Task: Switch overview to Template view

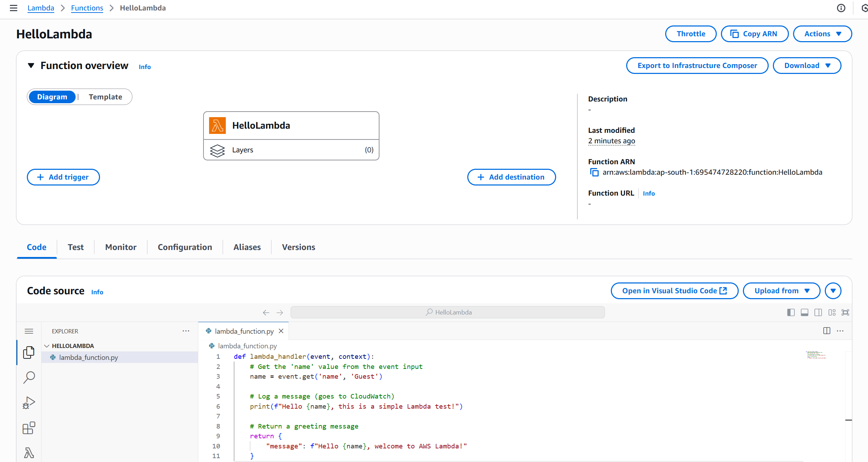Action: coord(105,97)
